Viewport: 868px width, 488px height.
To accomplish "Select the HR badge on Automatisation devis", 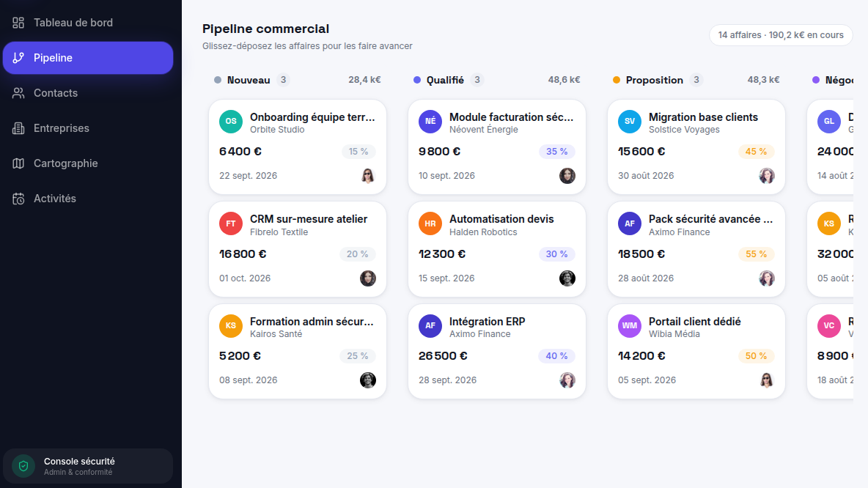I will coord(430,223).
